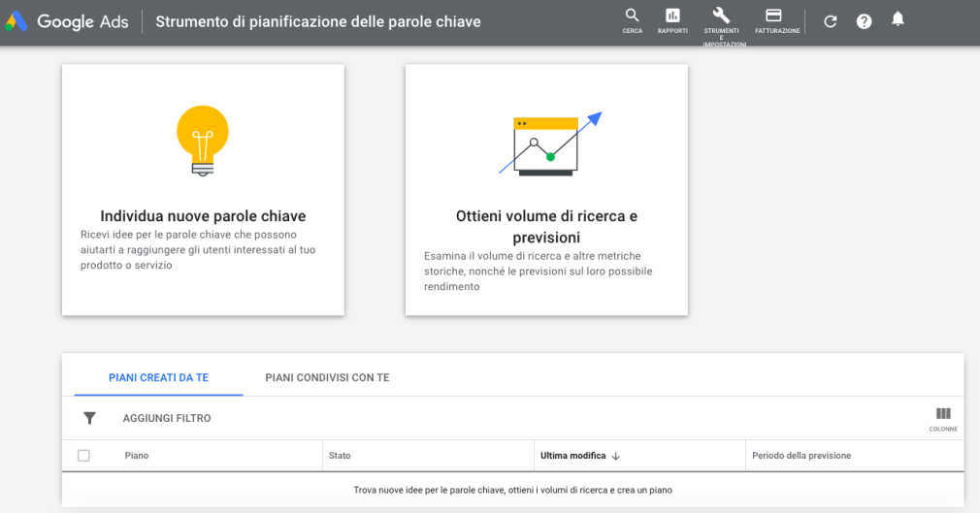Select the Individua nuove parole chiave card
This screenshot has height=513, width=980.
[203, 189]
